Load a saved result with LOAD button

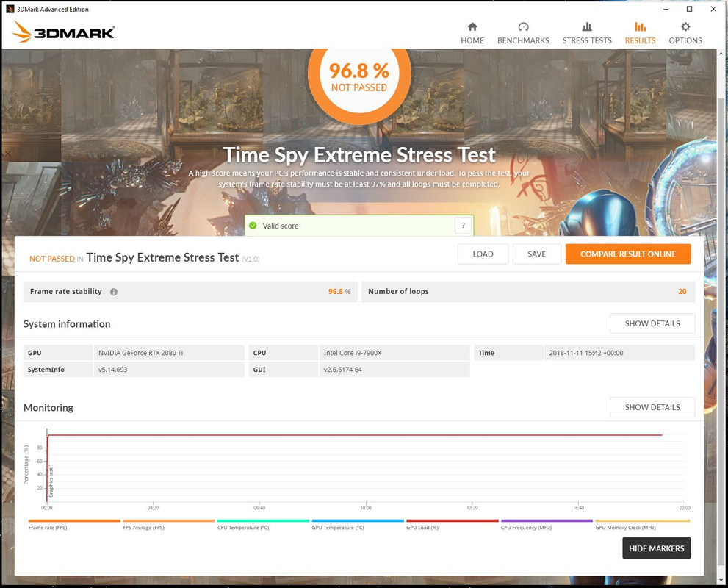(x=483, y=254)
